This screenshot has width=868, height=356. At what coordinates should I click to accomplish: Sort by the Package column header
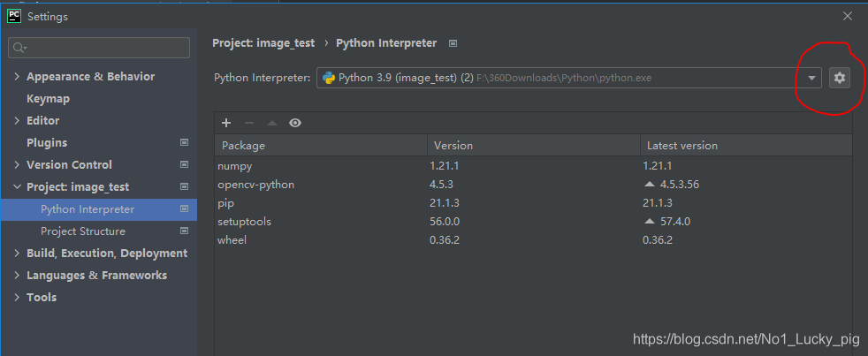321,146
